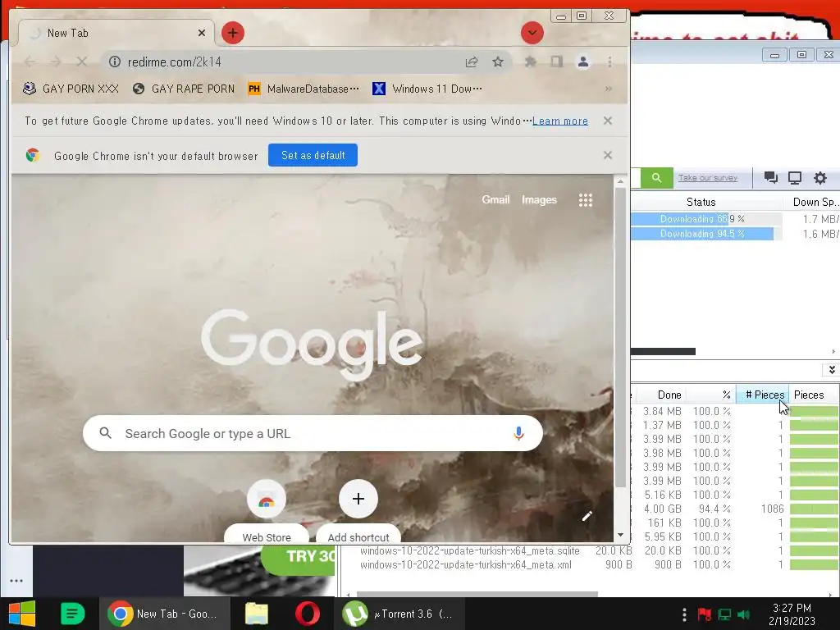Select windows-10-2022-update-turkish-x64_meta.sqlite file
The width and height of the screenshot is (840, 630).
tap(470, 550)
